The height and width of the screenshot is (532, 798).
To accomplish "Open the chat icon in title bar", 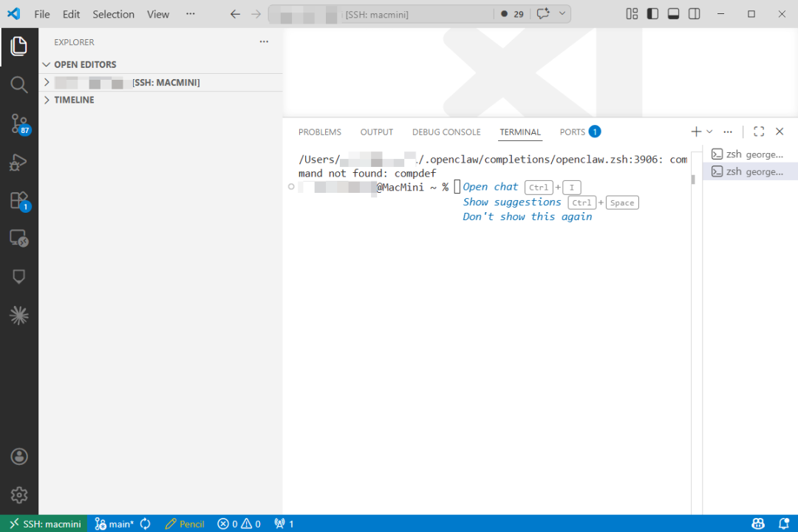I will 543,14.
